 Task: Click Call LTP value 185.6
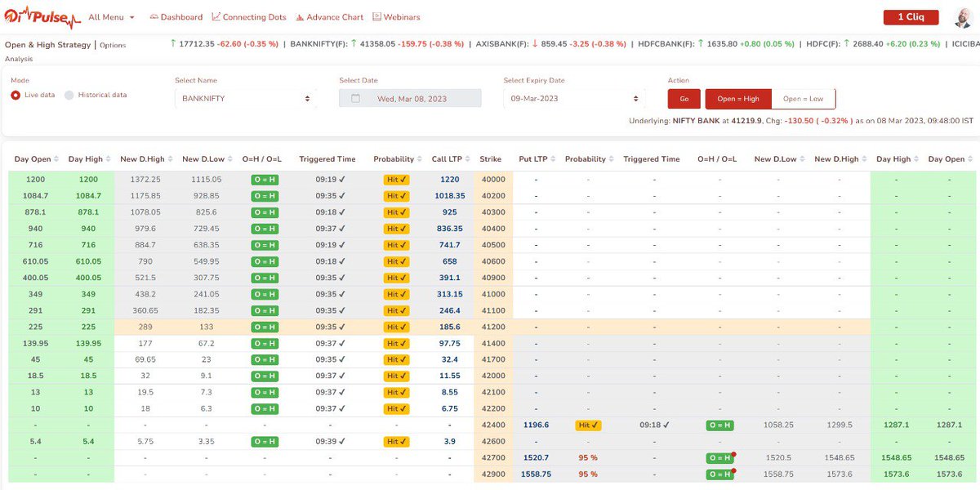pyautogui.click(x=449, y=327)
